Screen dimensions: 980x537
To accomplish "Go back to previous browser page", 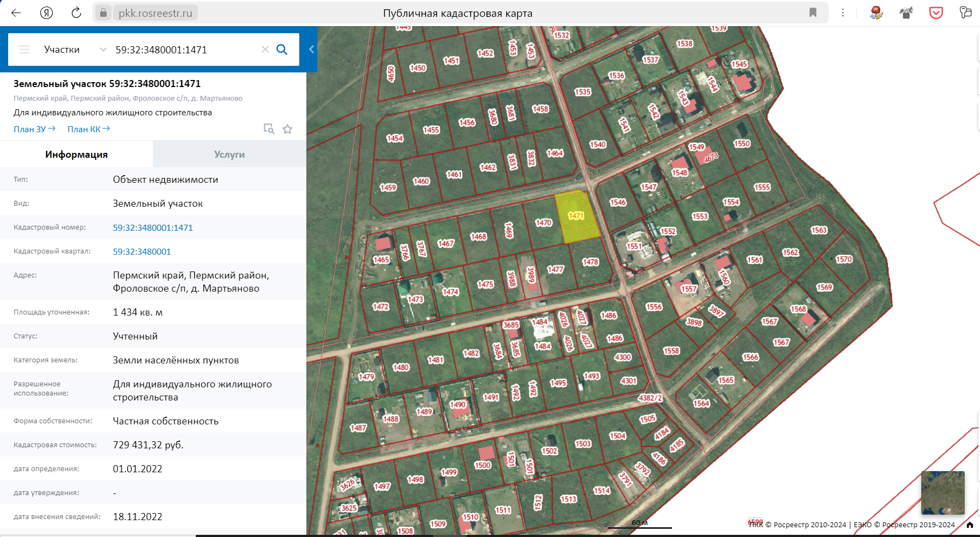I will (16, 13).
